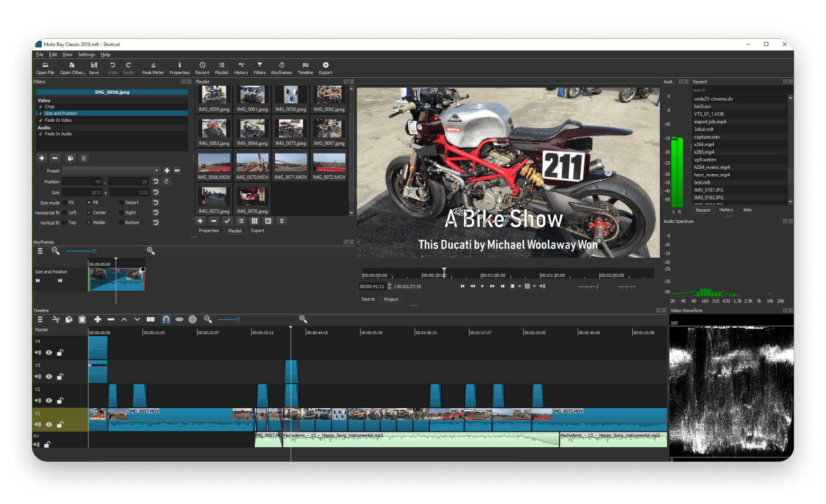Screen dimensions: 826x504
Task: Expand grid overlay options dropdown in player
Action: tap(534, 286)
